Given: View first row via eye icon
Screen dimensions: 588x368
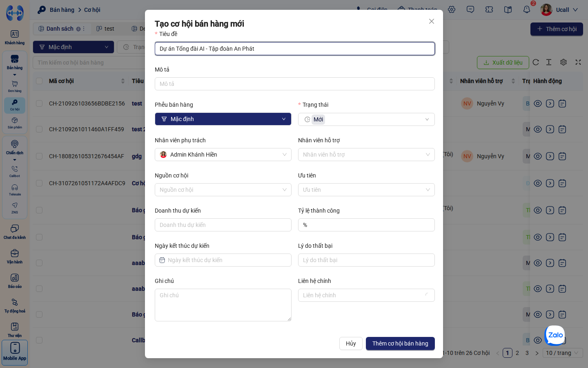Looking at the screenshot, I should click(538, 103).
